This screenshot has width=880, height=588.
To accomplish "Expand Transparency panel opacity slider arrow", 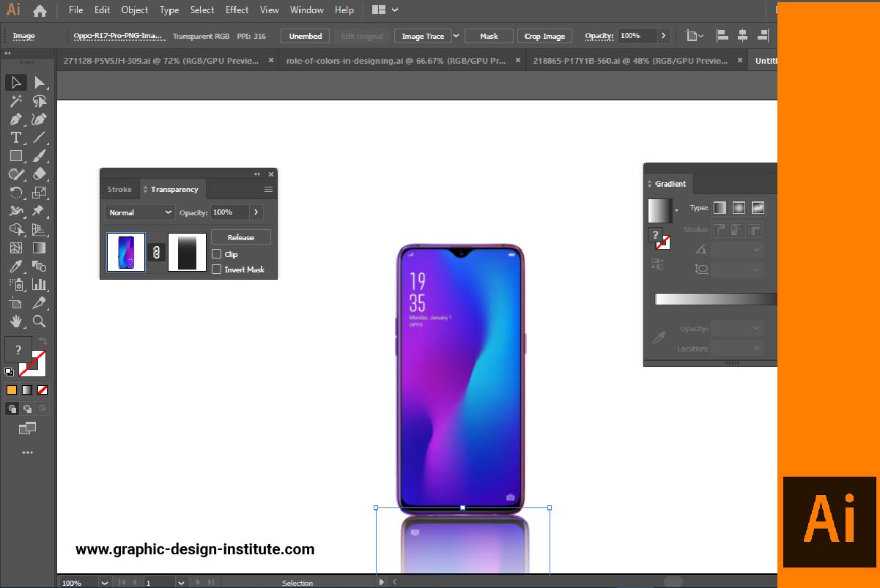I will 256,212.
